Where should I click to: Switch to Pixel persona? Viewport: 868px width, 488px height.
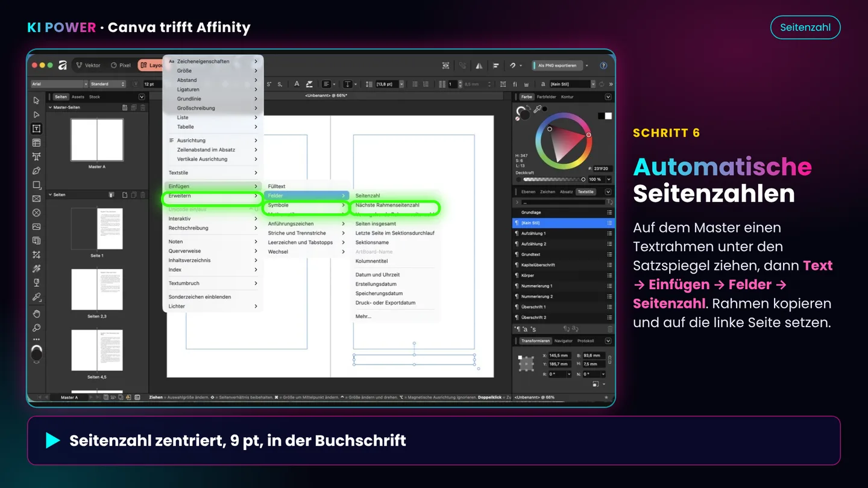tap(121, 65)
